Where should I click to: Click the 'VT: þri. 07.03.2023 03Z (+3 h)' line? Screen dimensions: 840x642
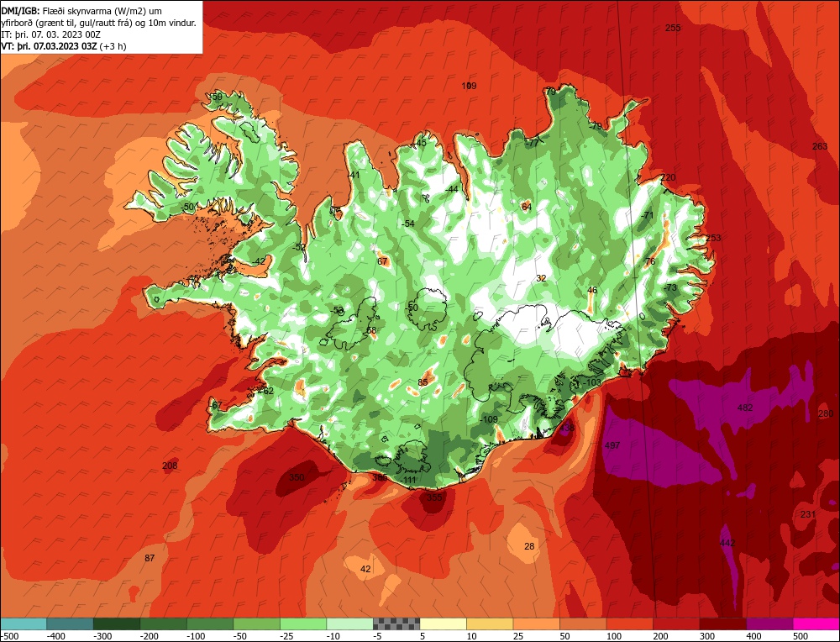[x=64, y=46]
